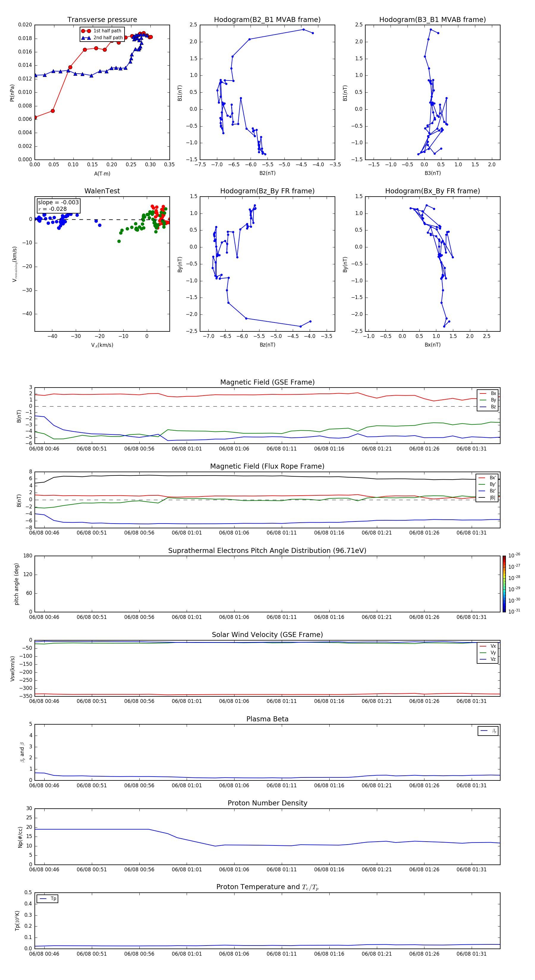This screenshot has width=535, height=980.
Task: Click the 'slope = -0.003' annotation
Action: pos(58,203)
